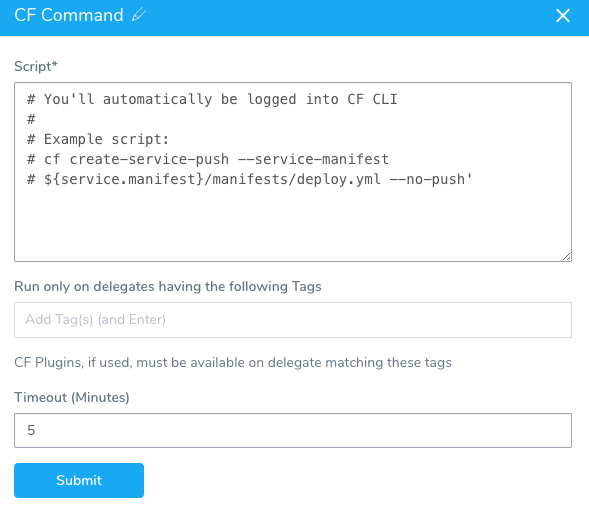
Task: Click the Submit button
Action: [79, 480]
